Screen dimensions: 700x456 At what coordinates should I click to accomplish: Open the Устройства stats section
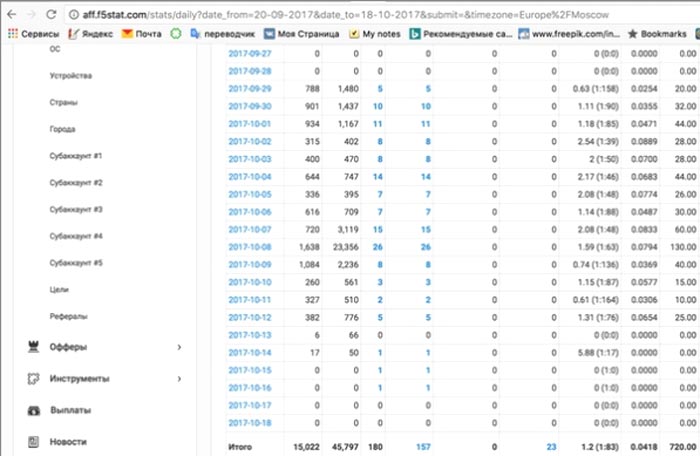71,75
